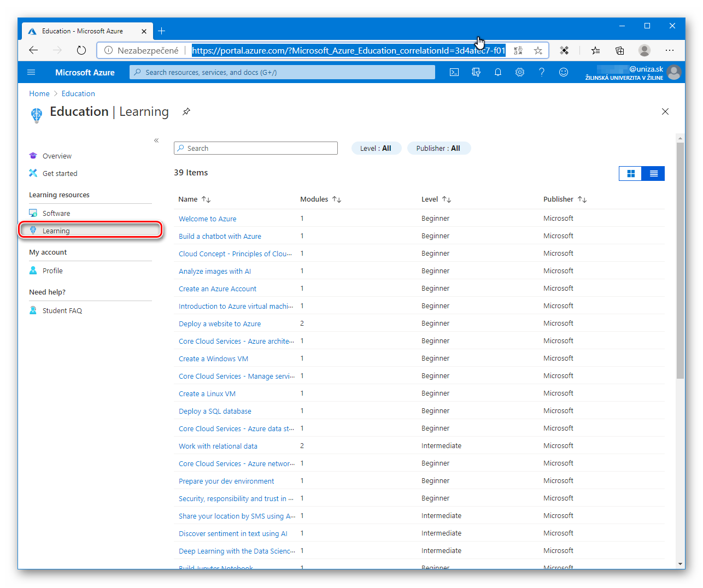Open the Welcome to Azure module
Screen dimensions: 703x588
[x=207, y=219]
